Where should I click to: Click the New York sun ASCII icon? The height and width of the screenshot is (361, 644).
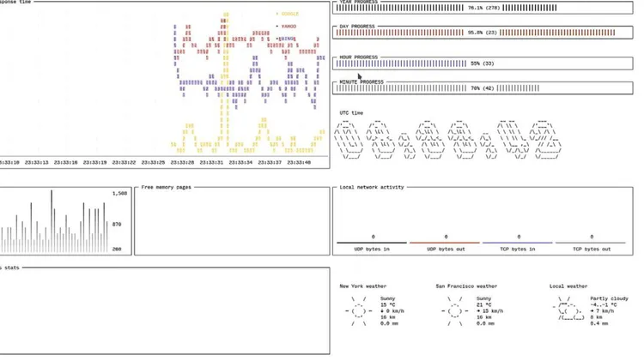pos(359,311)
